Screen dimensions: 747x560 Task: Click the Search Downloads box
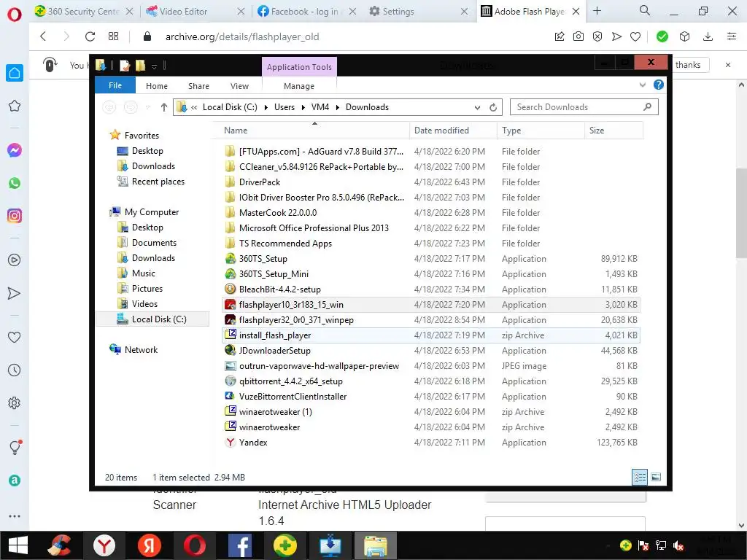[584, 107]
